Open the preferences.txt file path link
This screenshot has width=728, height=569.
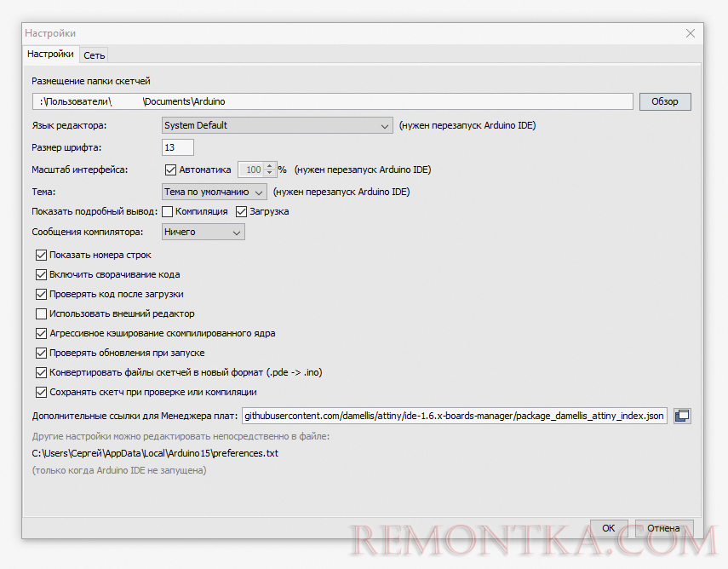[x=155, y=453]
